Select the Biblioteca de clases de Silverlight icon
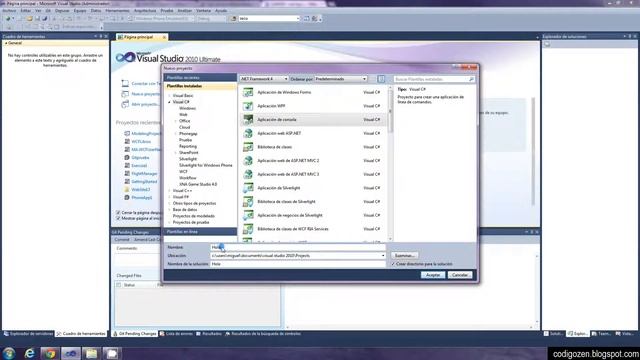 (248, 201)
